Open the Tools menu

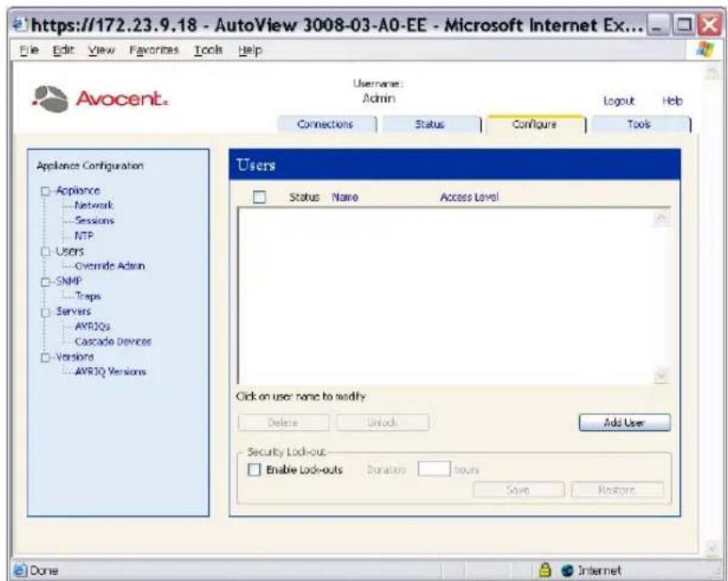208,50
